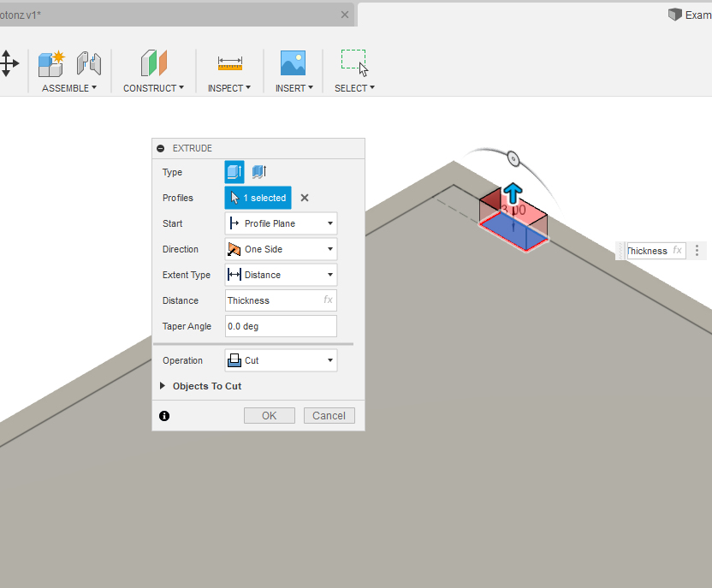Click the Taper Angle input field
Viewport: 712px width, 588px height.
click(281, 326)
